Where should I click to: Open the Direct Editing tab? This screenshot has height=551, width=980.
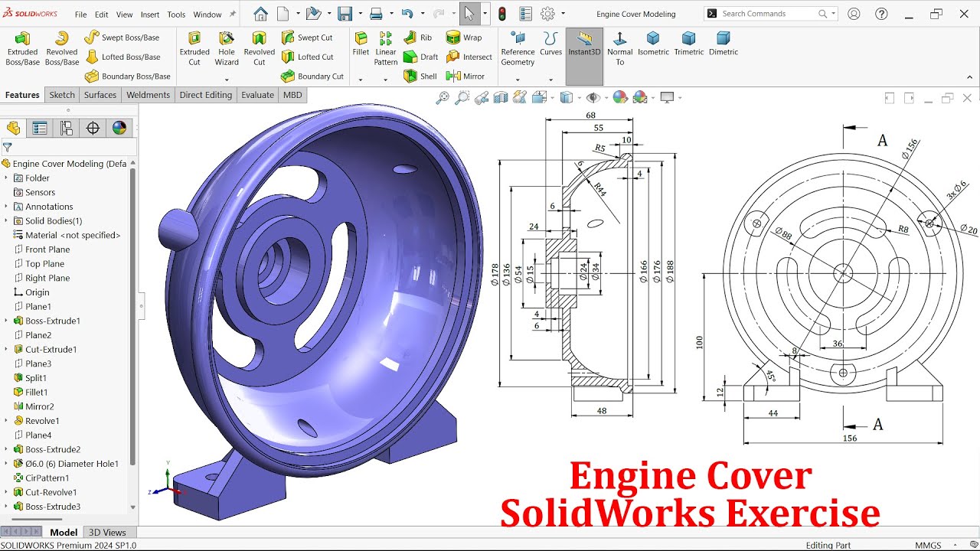click(205, 95)
